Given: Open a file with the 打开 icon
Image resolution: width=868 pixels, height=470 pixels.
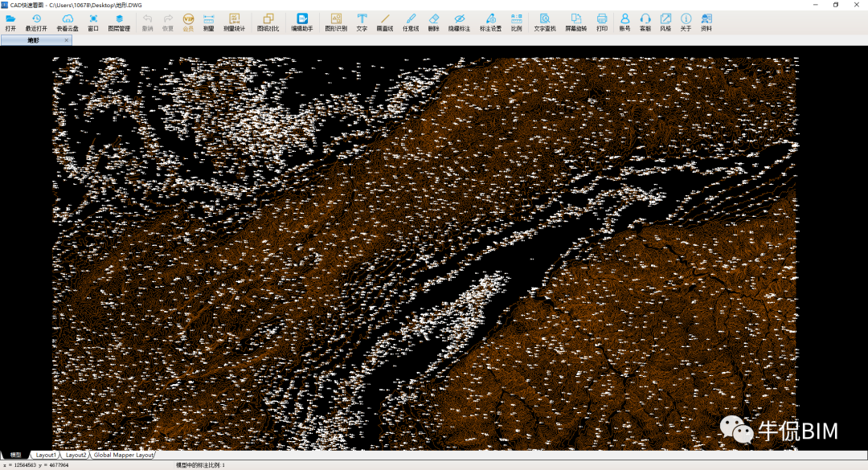Looking at the screenshot, I should (x=10, y=22).
